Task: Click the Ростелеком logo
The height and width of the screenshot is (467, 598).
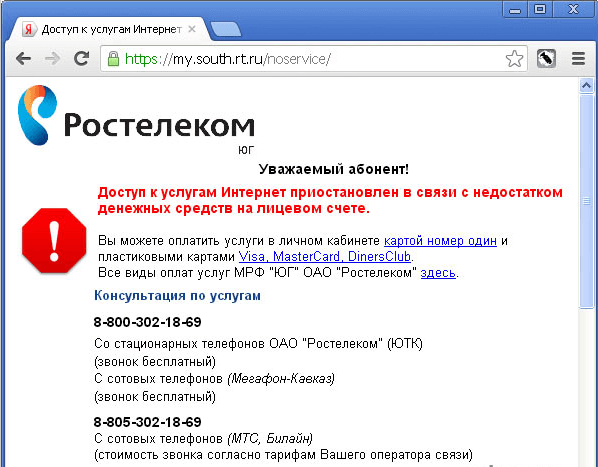Action: [136, 116]
